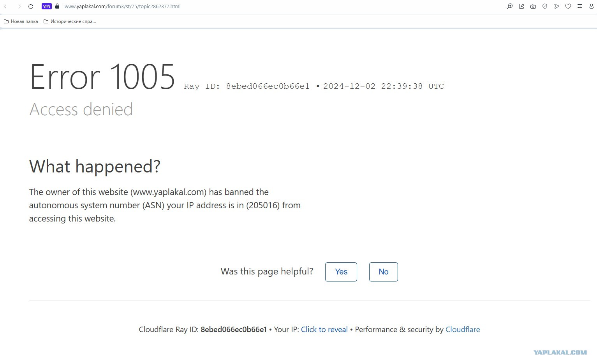Click the forward navigation arrow
This screenshot has height=364, width=597.
pos(19,6)
